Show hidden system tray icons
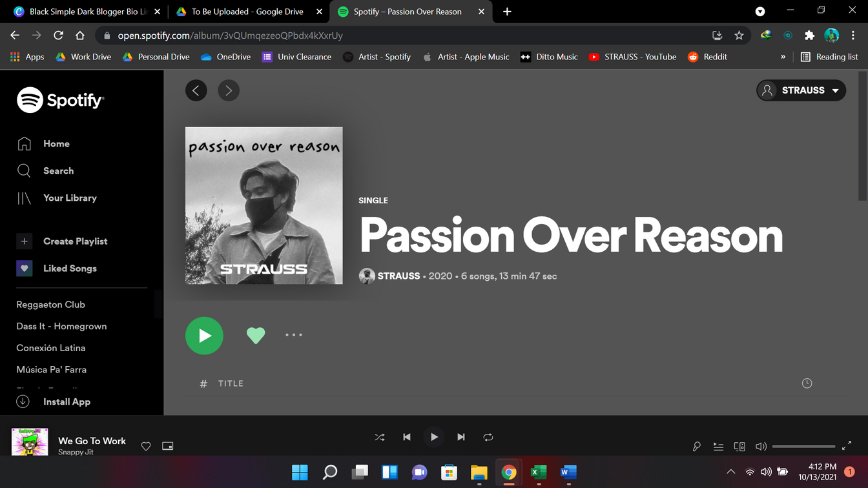 tap(730, 472)
